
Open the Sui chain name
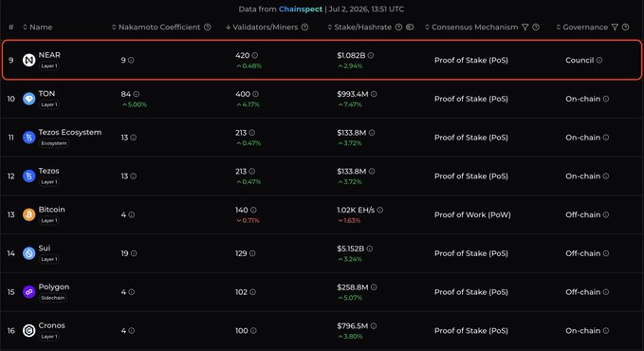click(45, 249)
